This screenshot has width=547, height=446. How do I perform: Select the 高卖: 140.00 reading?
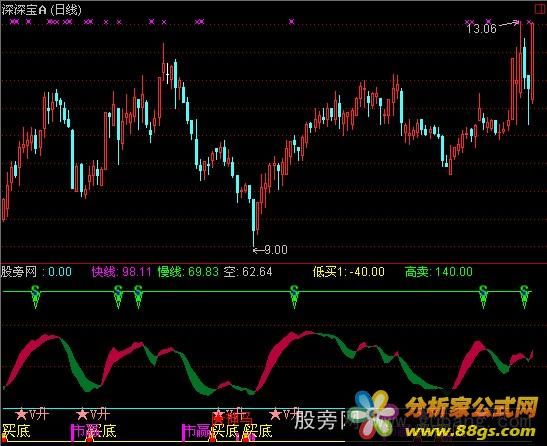coord(439,272)
